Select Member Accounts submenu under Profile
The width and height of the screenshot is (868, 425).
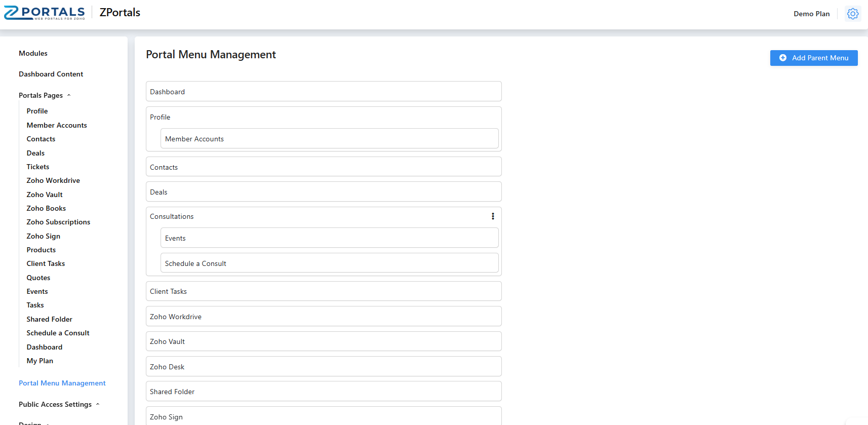tap(329, 139)
